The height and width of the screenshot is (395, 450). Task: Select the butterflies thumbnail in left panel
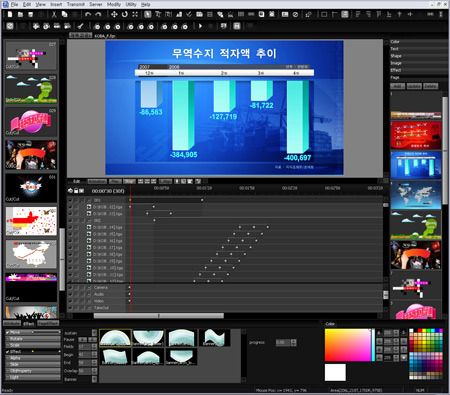pyautogui.click(x=31, y=221)
